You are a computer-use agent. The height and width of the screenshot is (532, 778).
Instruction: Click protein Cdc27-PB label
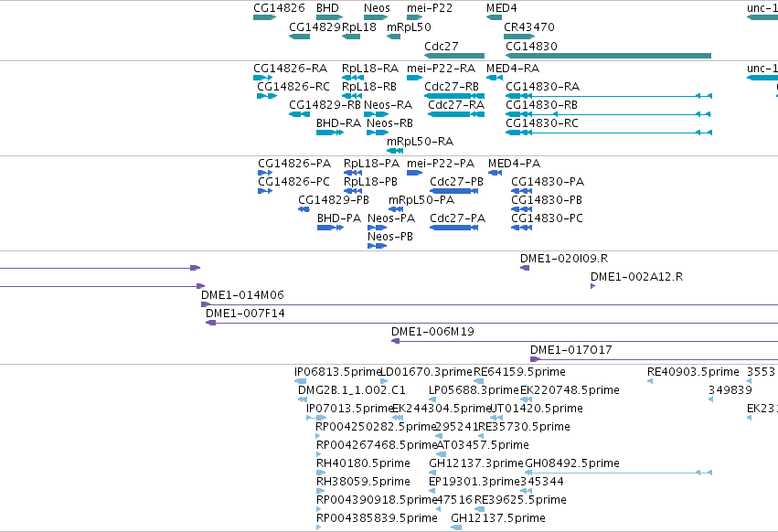pos(456,182)
